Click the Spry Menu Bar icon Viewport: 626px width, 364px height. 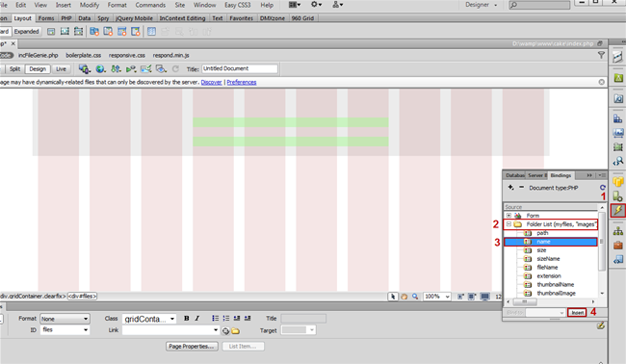[94, 32]
